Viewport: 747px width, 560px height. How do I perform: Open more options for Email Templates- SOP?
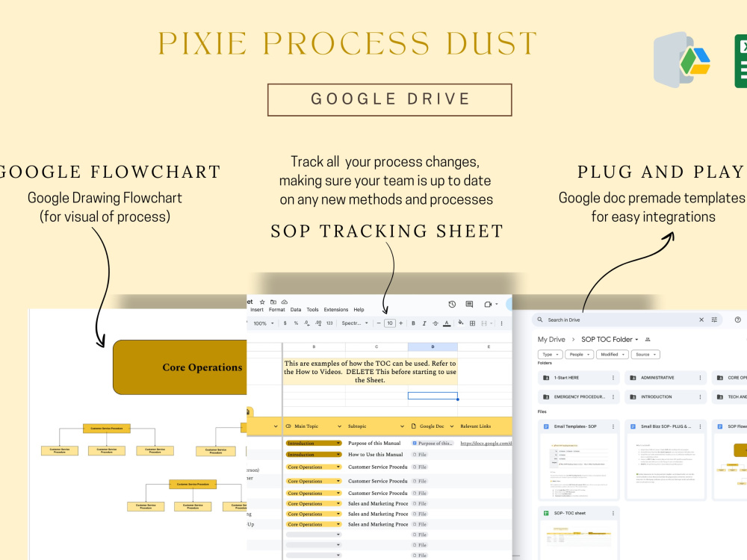[x=613, y=426]
